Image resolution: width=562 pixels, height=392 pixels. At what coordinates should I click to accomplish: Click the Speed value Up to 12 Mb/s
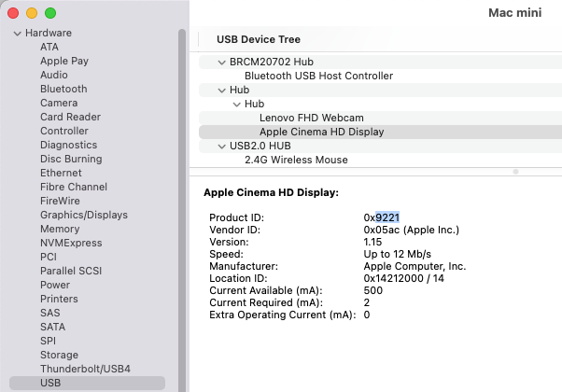397,254
